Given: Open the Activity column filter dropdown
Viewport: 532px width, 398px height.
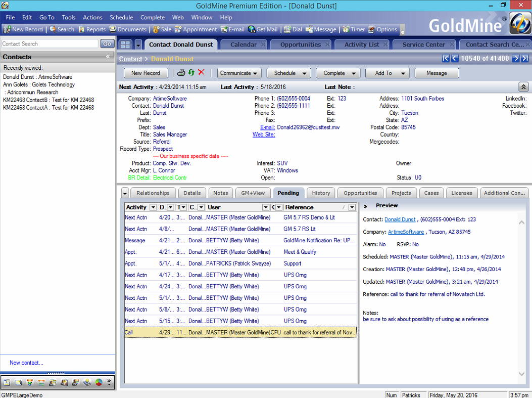Looking at the screenshot, I should [153, 207].
